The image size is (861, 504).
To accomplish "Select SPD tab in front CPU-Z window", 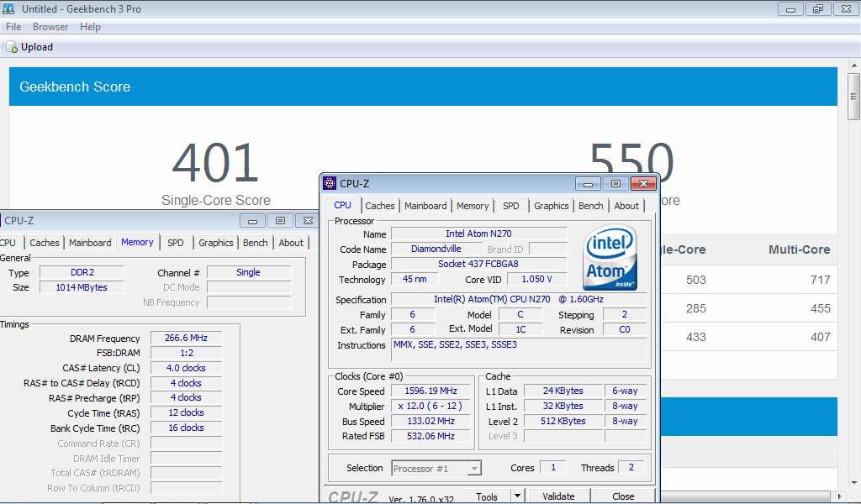I will tap(510, 206).
